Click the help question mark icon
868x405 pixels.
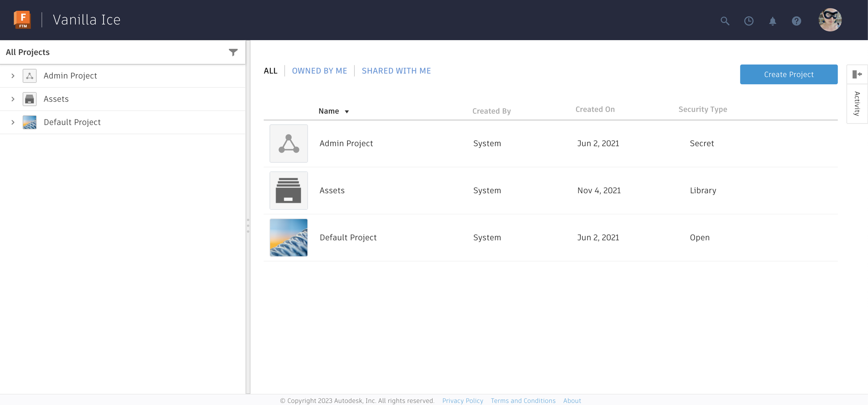(796, 21)
